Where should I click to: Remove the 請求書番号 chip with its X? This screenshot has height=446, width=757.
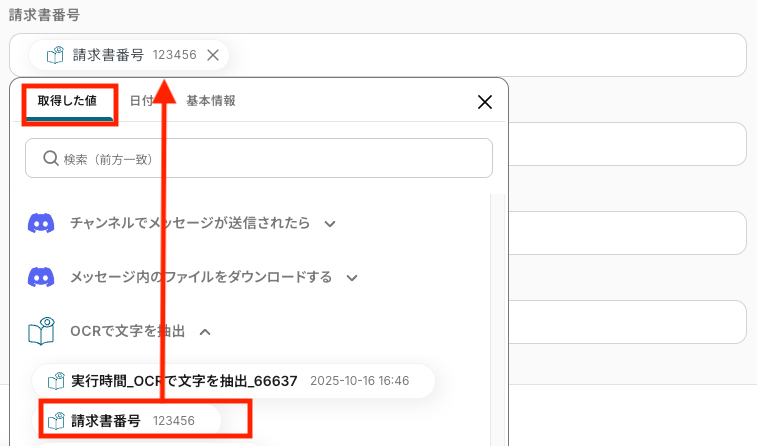click(213, 55)
